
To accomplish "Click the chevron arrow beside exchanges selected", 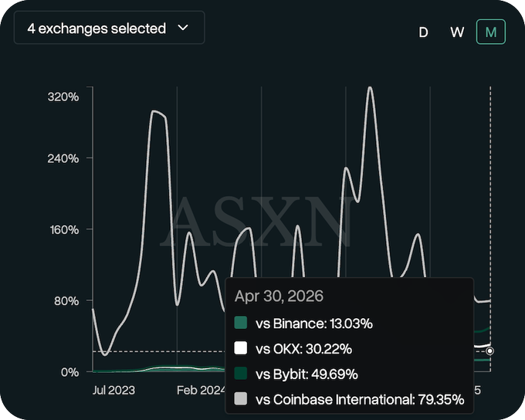I will pos(183,28).
